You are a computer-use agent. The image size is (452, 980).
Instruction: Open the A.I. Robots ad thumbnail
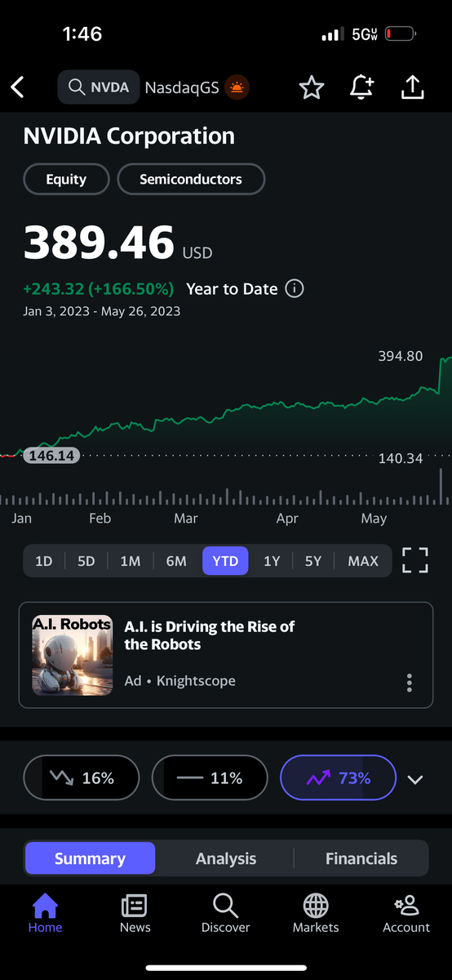pyautogui.click(x=73, y=656)
